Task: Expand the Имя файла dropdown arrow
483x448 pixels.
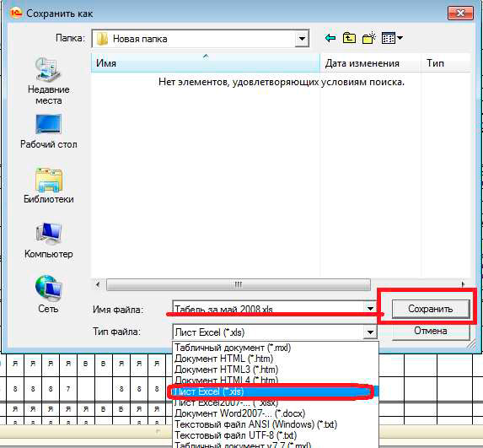Action: 370,308
